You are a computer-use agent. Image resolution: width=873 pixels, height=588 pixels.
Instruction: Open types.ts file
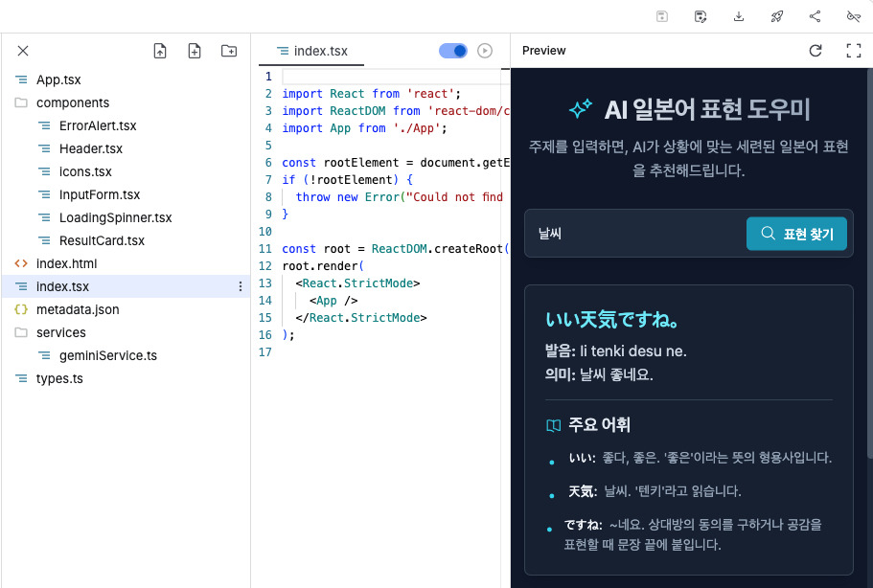[x=59, y=378]
